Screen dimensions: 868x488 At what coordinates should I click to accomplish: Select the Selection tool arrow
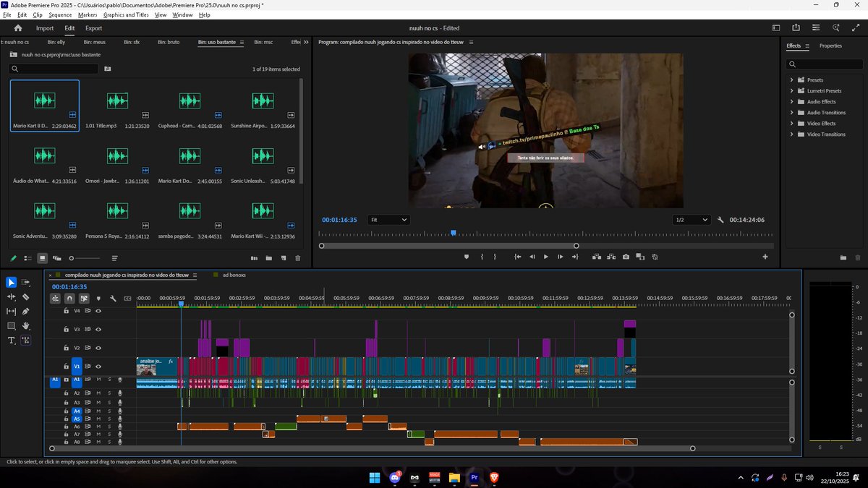pos(11,282)
